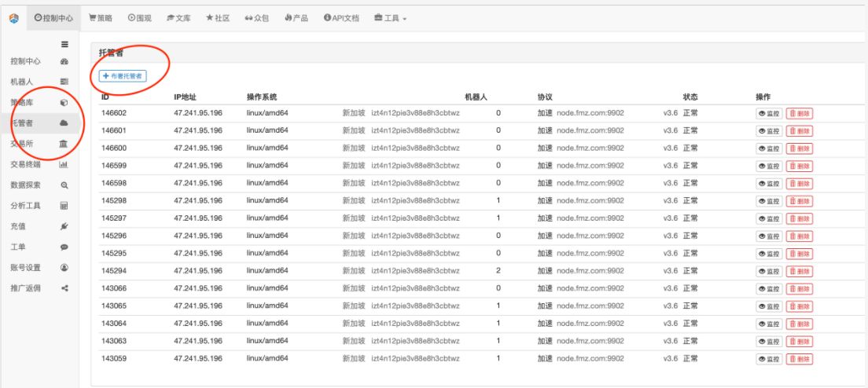Image resolution: width=868 pixels, height=388 pixels.
Task: Monitor docker 146599 with 监控 button
Action: (x=769, y=166)
